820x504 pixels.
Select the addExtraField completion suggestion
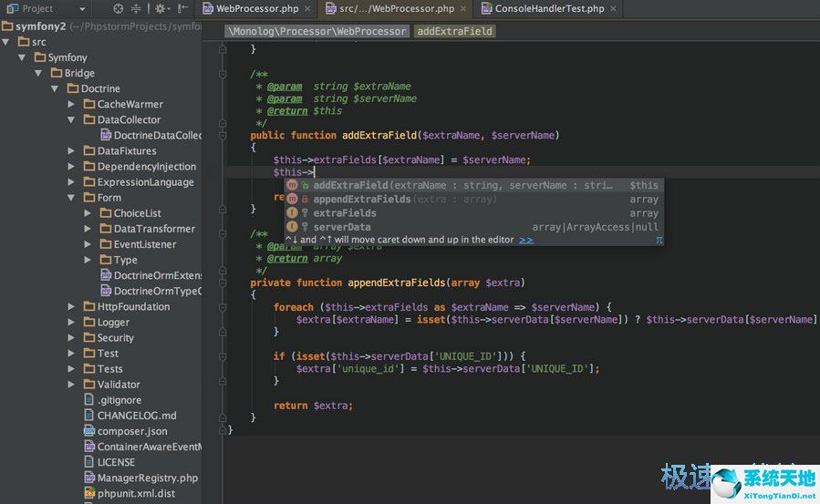[x=473, y=185]
